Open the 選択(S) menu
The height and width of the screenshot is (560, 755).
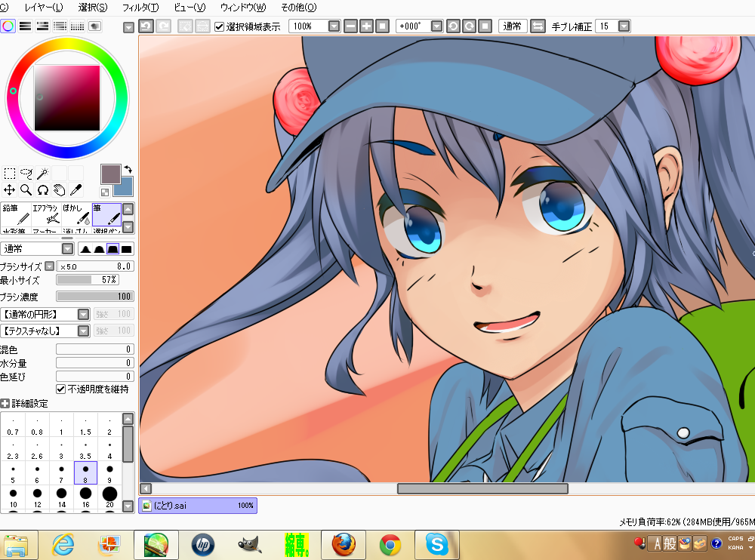(93, 8)
